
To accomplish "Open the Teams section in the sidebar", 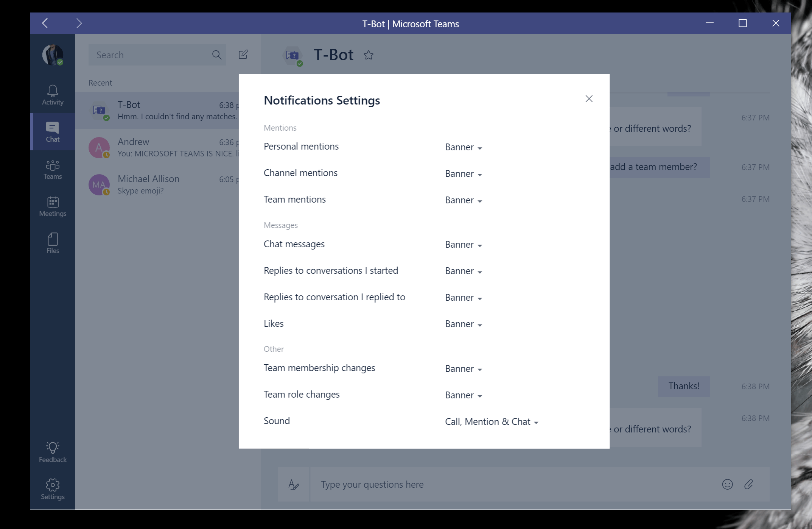I will pos(53,169).
